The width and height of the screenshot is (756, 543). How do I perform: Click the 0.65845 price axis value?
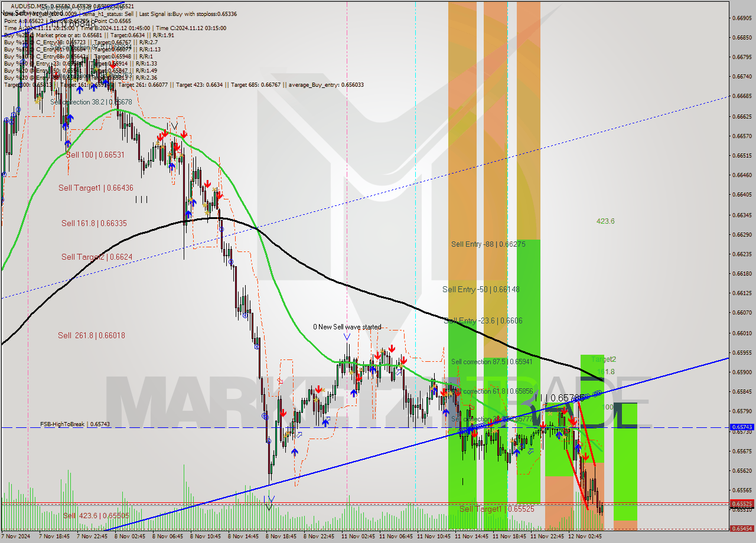tap(742, 391)
